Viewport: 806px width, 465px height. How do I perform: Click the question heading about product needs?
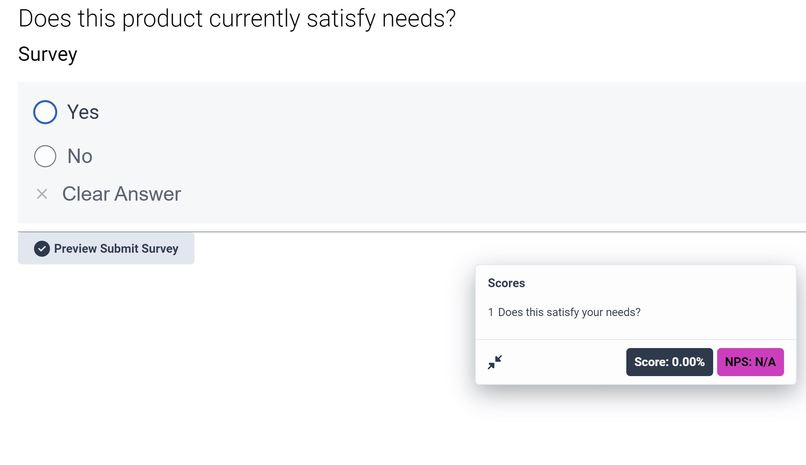tap(237, 19)
